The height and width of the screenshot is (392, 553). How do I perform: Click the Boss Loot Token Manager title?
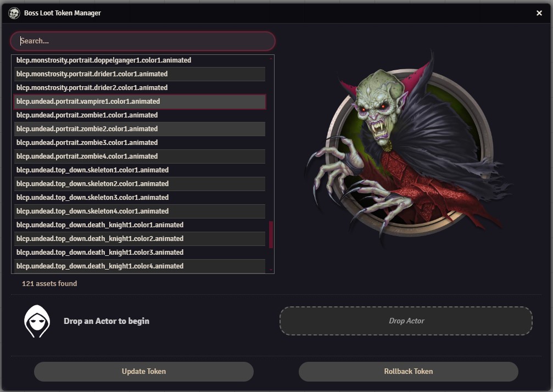click(63, 13)
